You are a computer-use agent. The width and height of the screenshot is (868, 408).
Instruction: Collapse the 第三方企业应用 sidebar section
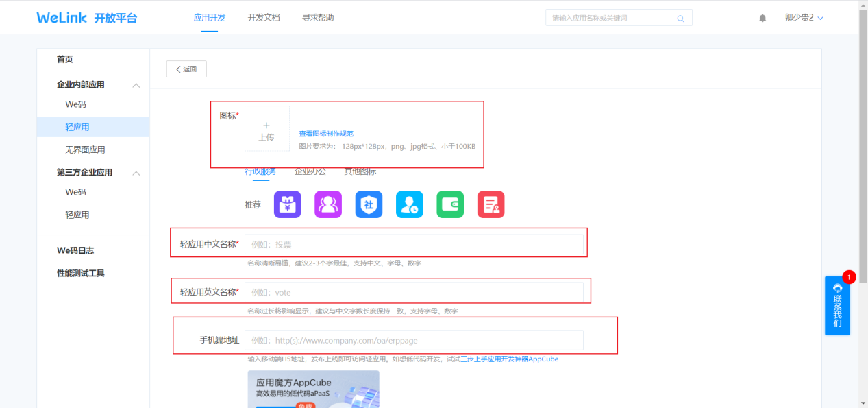point(136,173)
